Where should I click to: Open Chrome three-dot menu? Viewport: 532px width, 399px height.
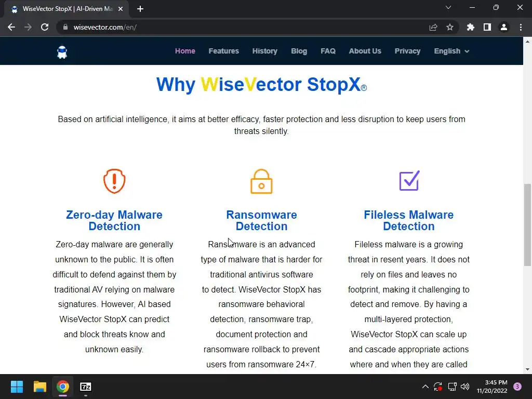point(521,27)
